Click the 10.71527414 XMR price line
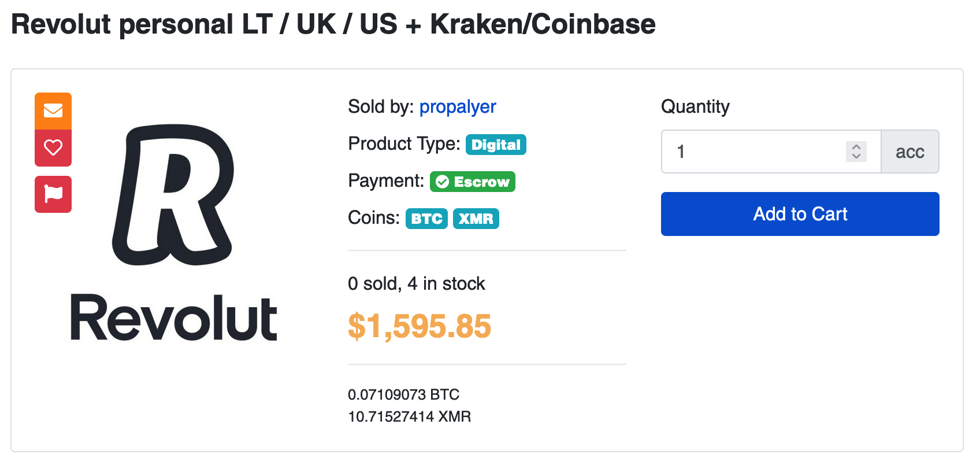Viewport: 980px width, 465px height. coord(409,416)
